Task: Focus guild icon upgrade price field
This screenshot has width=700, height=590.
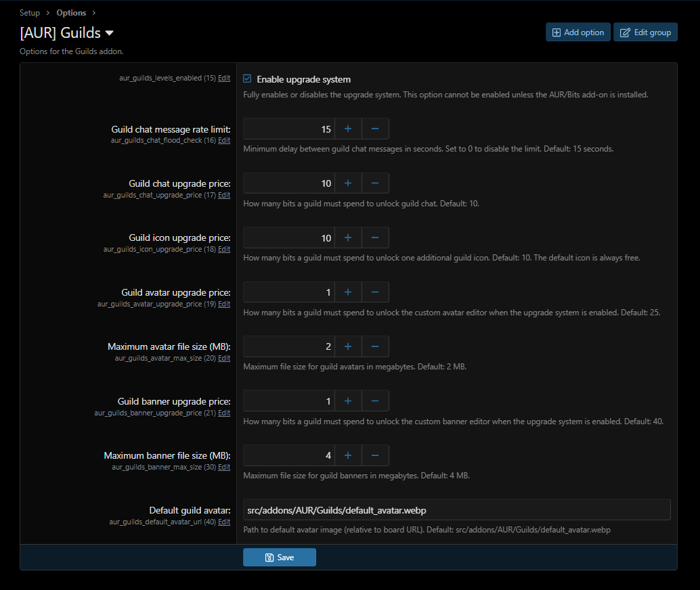Action: point(289,237)
